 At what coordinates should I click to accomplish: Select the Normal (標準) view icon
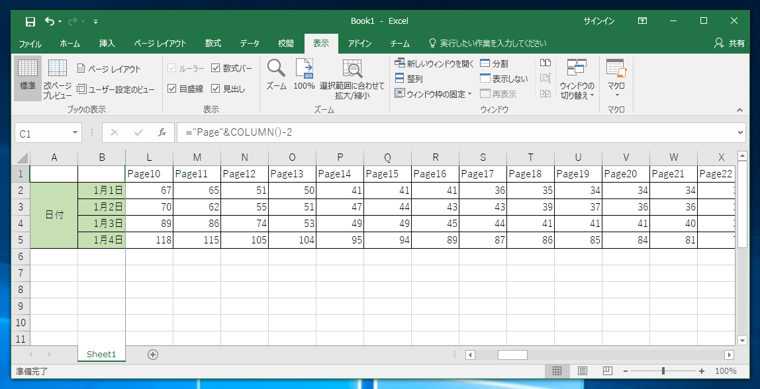coord(28,78)
